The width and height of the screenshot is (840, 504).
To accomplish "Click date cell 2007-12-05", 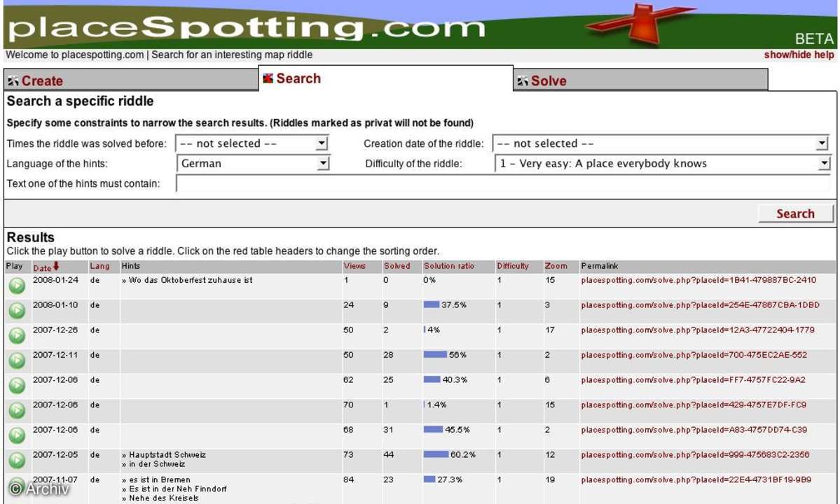I will pyautogui.click(x=55, y=455).
